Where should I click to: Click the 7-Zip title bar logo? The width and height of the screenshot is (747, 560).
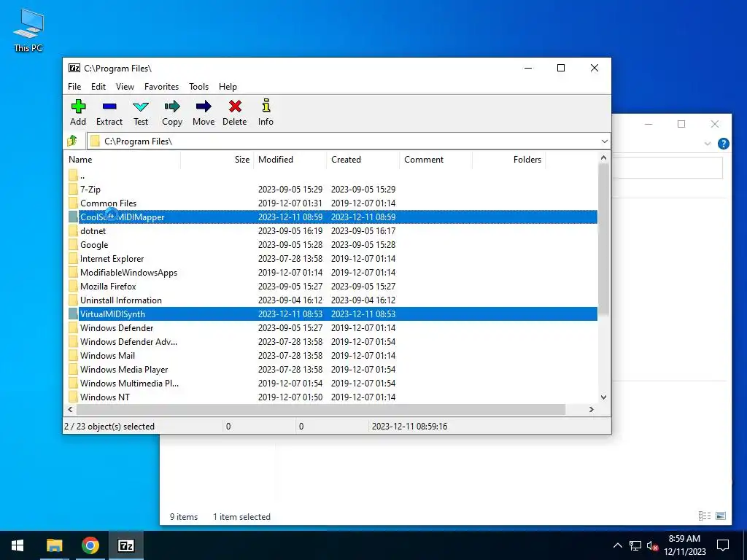74,68
